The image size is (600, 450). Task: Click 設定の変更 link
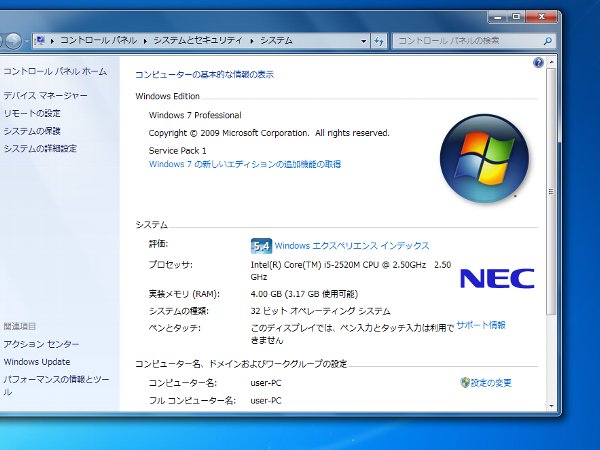point(491,383)
